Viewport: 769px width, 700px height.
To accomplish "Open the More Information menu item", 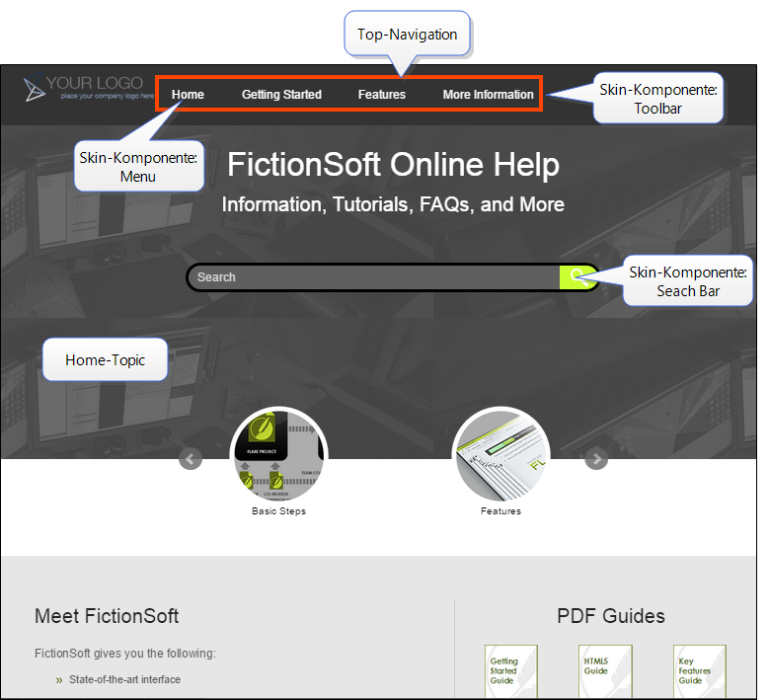I will (488, 95).
